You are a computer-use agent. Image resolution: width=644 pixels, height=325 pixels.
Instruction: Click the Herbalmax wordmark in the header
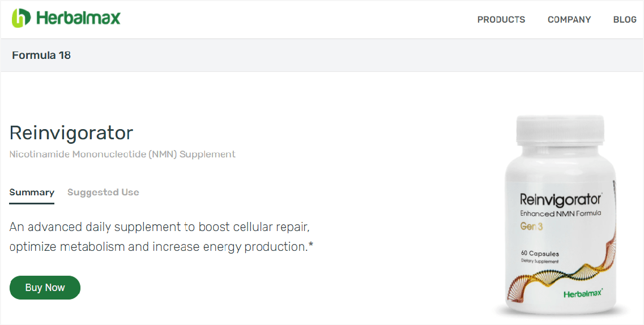pos(78,19)
